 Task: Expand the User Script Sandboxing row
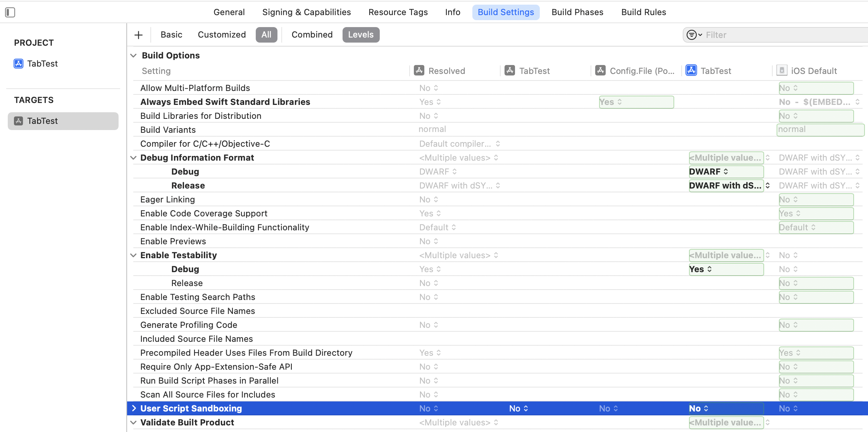(134, 408)
